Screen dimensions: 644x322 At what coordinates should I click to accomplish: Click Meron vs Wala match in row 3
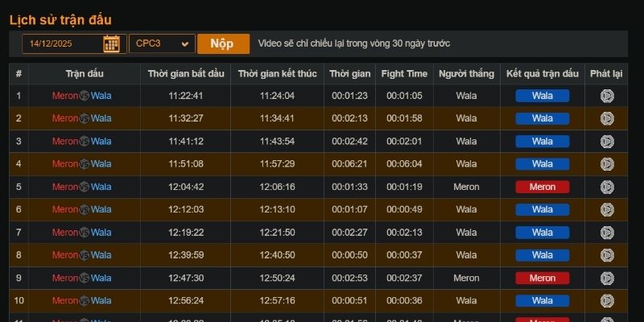coord(82,142)
